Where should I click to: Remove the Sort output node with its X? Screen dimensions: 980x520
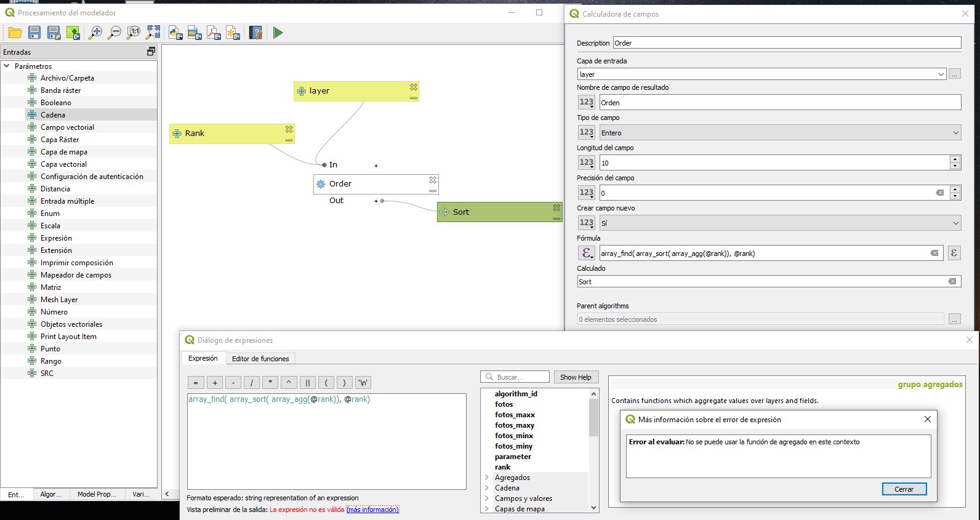click(556, 208)
